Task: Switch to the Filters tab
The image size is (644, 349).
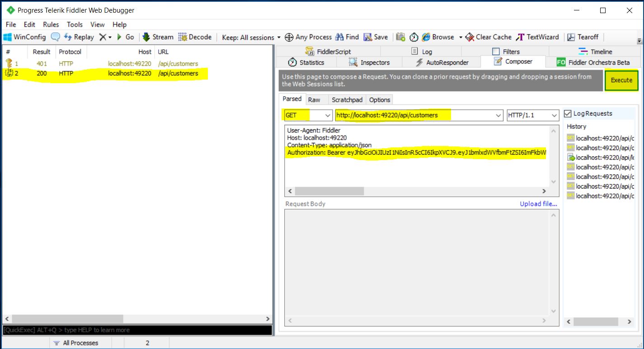Action: tap(506, 52)
